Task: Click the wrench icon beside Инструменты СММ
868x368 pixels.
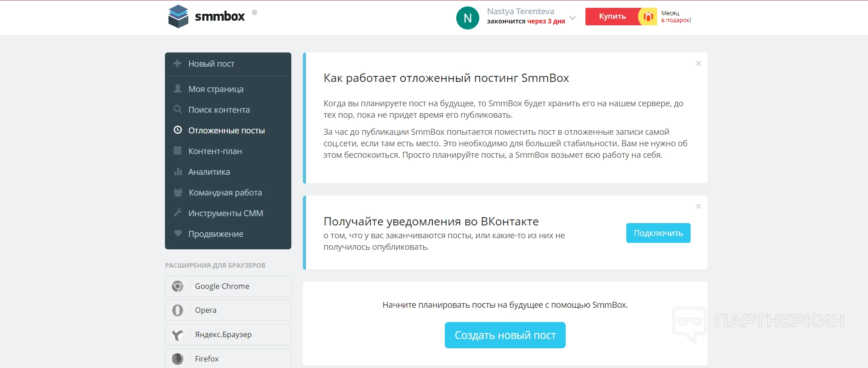Action: tap(178, 213)
